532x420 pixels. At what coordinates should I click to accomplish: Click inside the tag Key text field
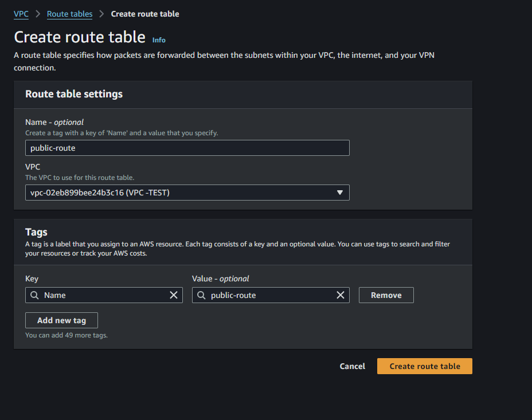coord(104,295)
